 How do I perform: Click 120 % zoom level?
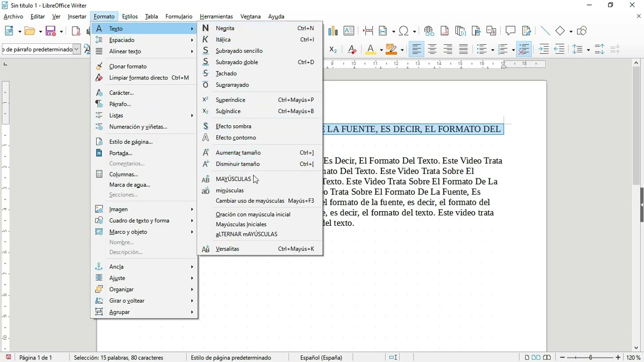[633, 357]
